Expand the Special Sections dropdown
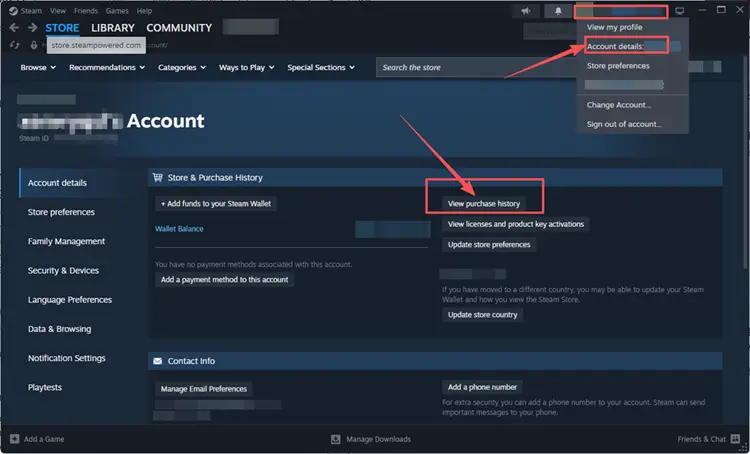This screenshot has height=454, width=750. (x=321, y=67)
